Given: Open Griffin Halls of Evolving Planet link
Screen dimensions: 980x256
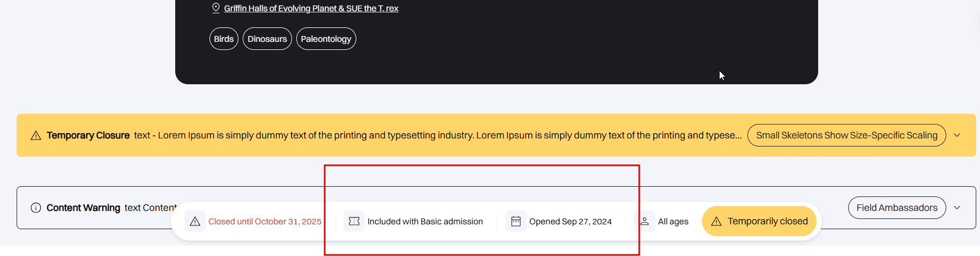Looking at the screenshot, I should [x=311, y=9].
